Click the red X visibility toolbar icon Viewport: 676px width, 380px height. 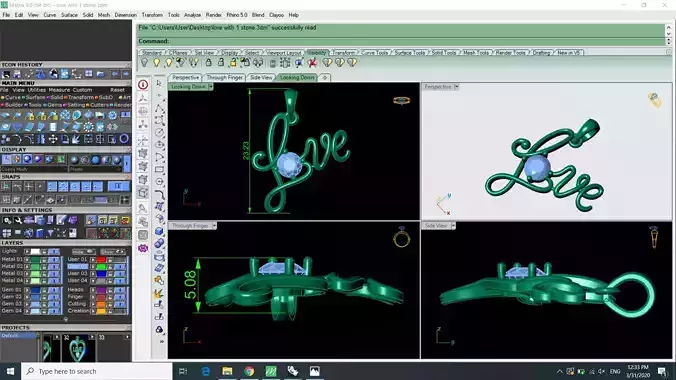point(313,63)
